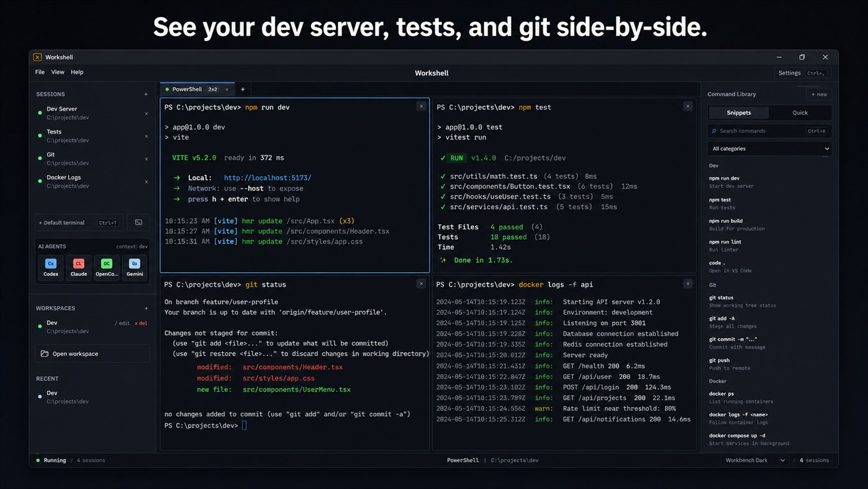Click edit for the Dev workspace
The image size is (868, 489).
[x=122, y=324]
